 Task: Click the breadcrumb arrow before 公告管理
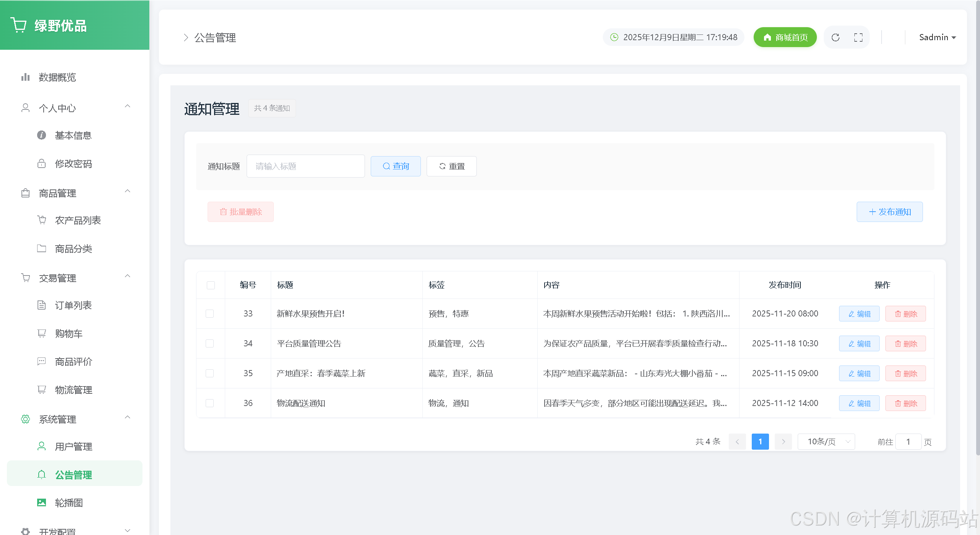click(x=186, y=38)
